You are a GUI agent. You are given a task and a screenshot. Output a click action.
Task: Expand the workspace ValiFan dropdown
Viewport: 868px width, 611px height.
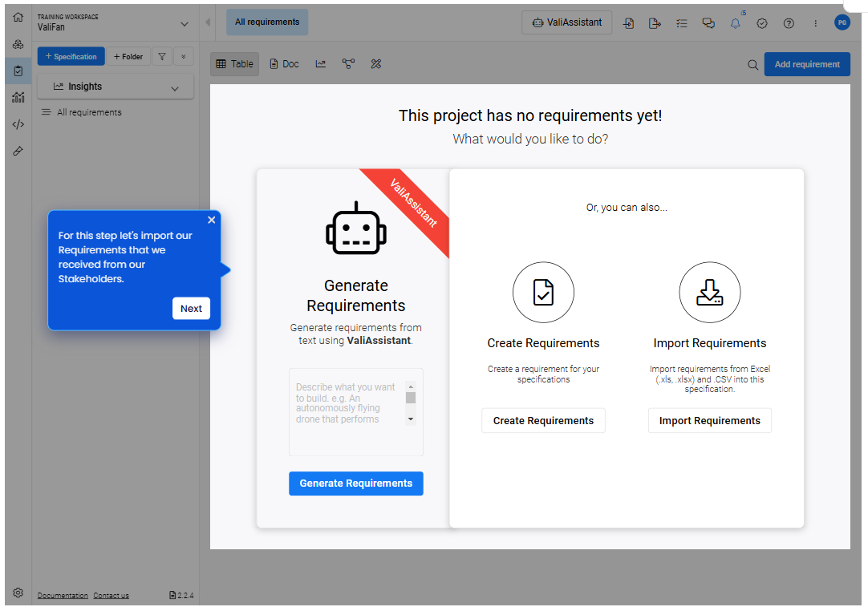(x=185, y=24)
